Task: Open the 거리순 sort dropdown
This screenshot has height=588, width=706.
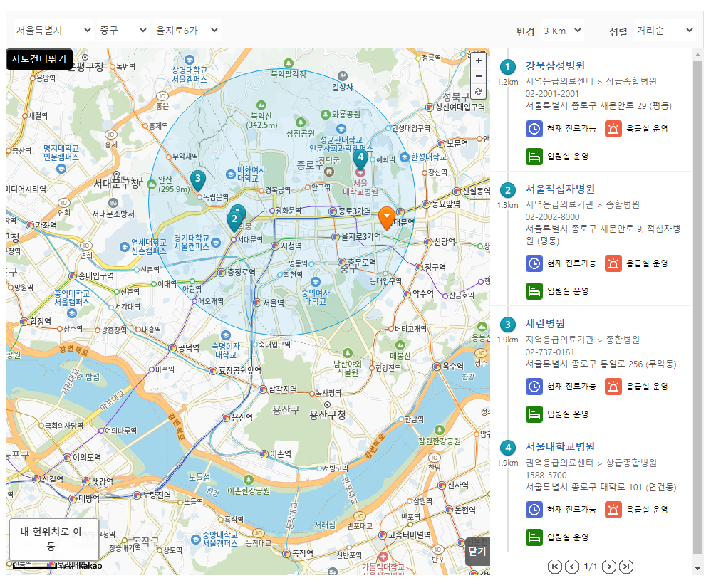Action: (665, 31)
